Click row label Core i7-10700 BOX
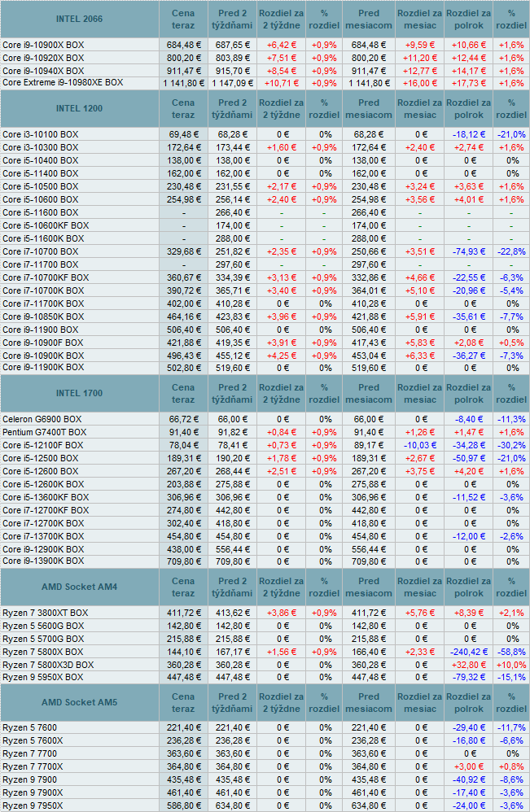Screen dimensions: 530x812 (41, 251)
